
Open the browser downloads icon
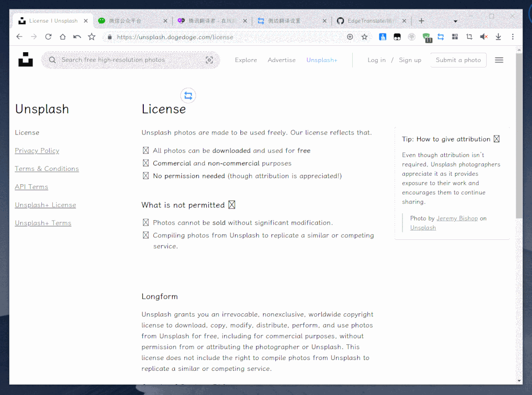[498, 36]
